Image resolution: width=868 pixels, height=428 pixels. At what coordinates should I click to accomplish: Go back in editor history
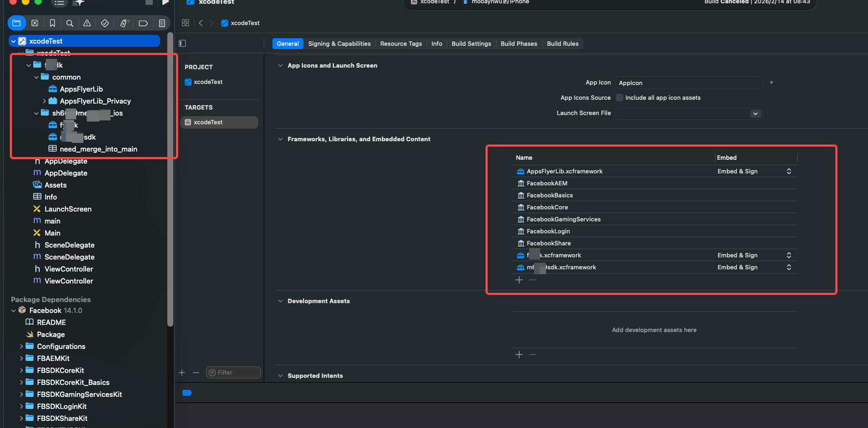click(201, 23)
